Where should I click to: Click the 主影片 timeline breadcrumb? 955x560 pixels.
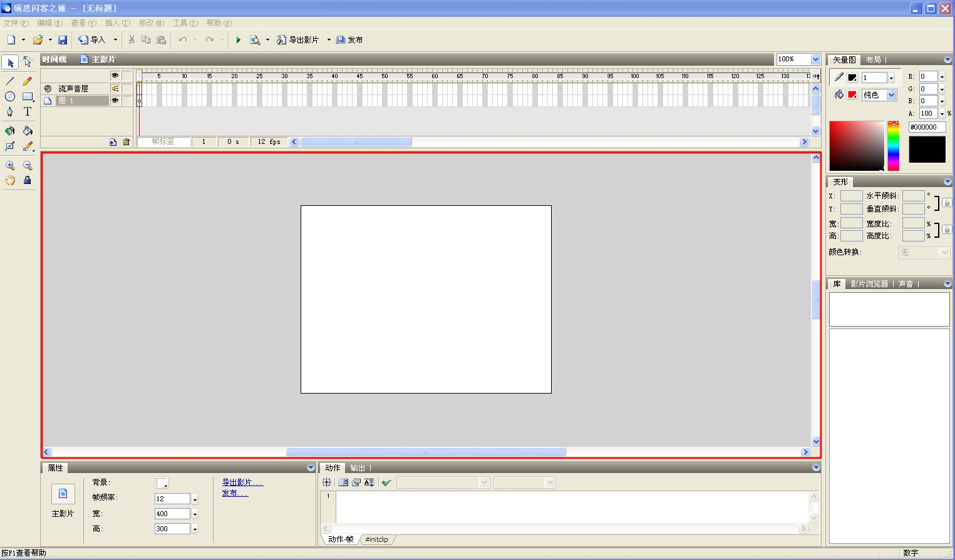click(98, 59)
